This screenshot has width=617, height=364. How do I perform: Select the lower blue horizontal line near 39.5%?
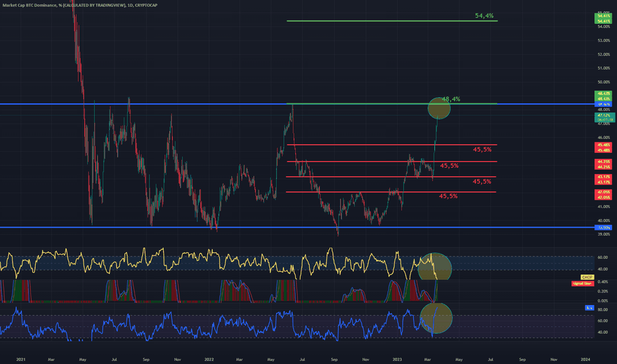[x=297, y=228]
